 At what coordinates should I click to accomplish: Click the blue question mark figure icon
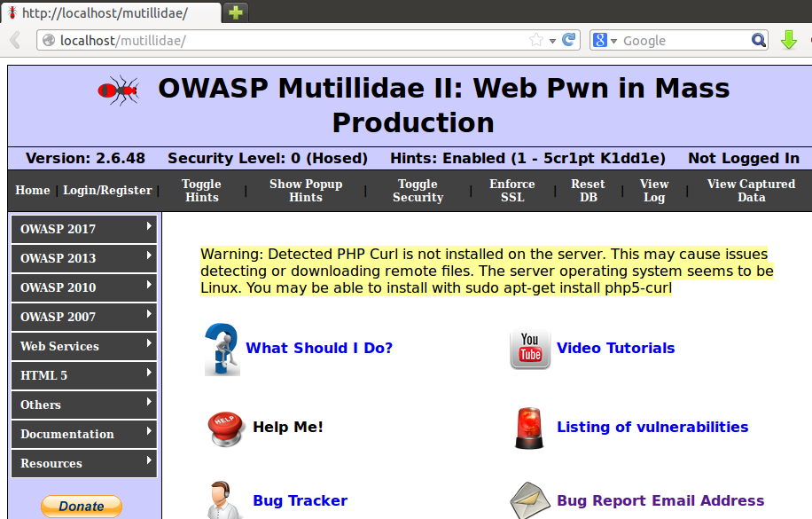[x=223, y=349]
